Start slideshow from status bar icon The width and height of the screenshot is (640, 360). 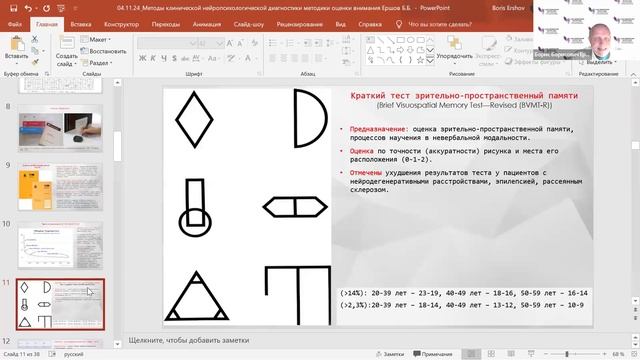coord(531,354)
